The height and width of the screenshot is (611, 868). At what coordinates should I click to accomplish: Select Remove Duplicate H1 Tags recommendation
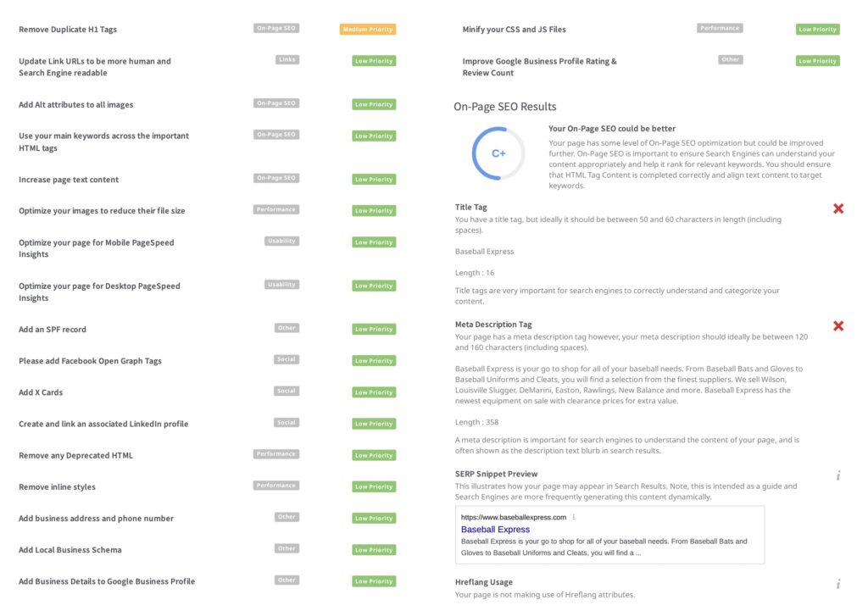pos(68,30)
